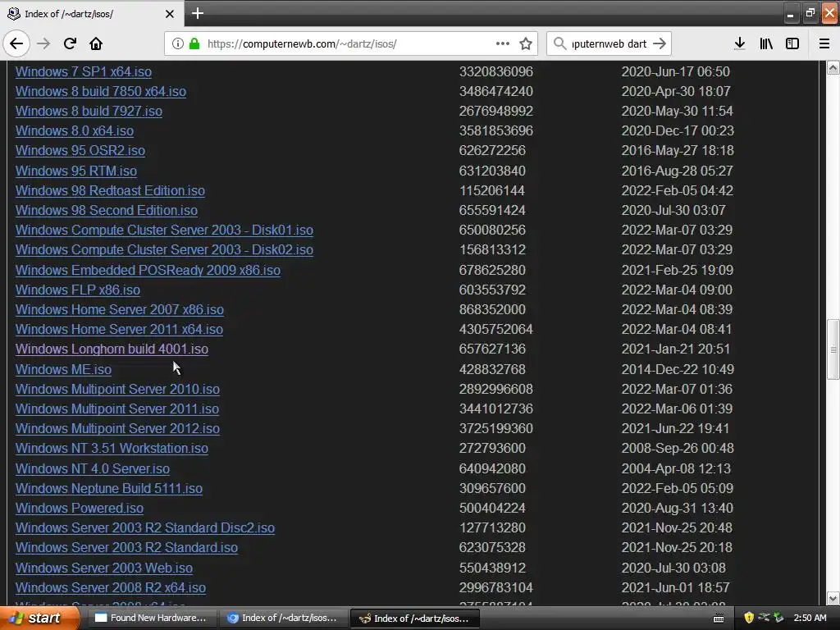This screenshot has width=840, height=630.
Task: Toggle the browser sidebar
Action: coord(792,43)
